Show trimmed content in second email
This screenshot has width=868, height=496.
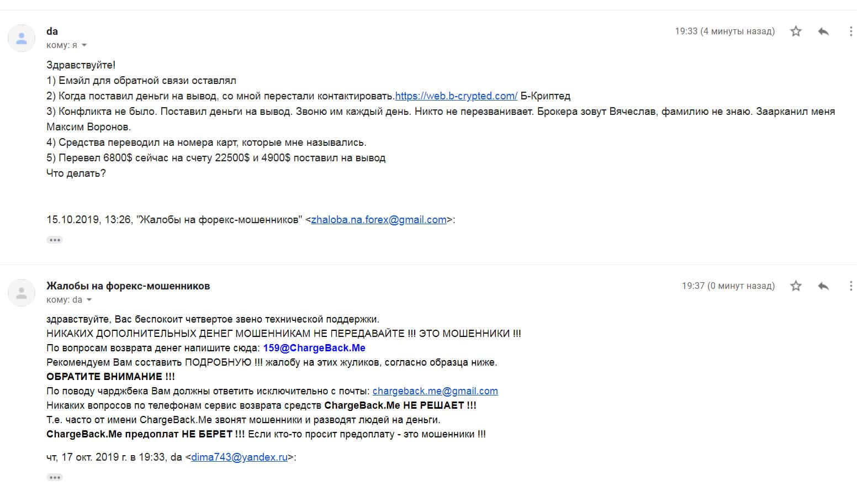(55, 477)
